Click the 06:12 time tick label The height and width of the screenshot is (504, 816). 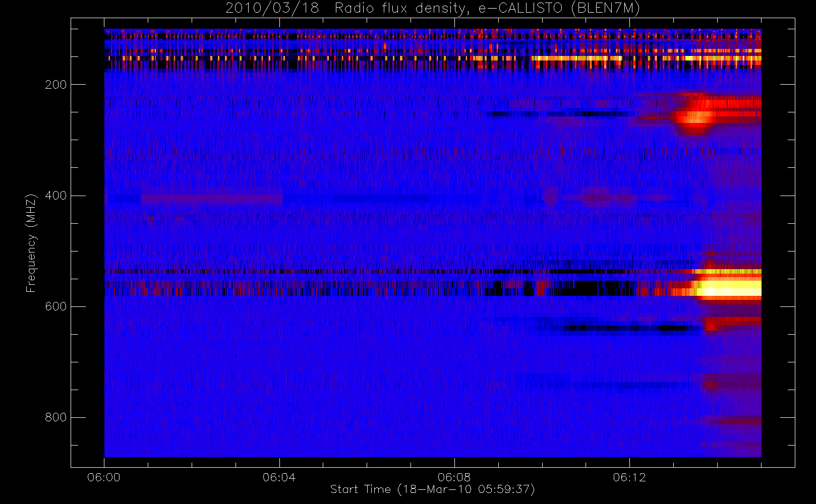[629, 477]
